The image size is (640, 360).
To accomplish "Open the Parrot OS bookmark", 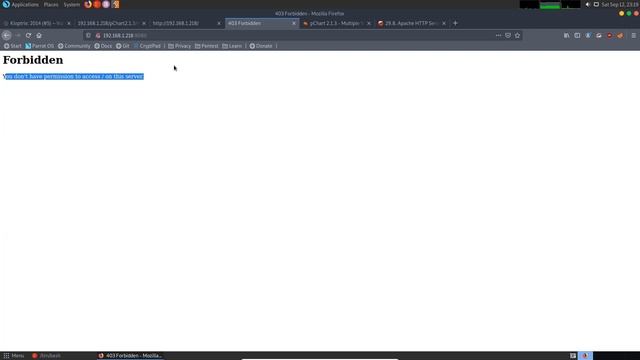I will [40, 46].
